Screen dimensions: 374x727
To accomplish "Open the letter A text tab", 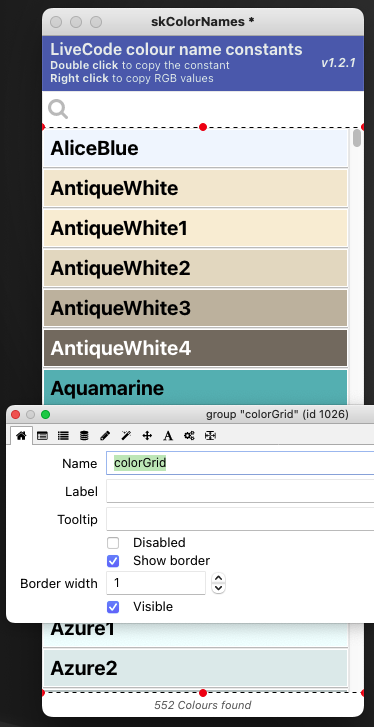I will tap(168, 436).
